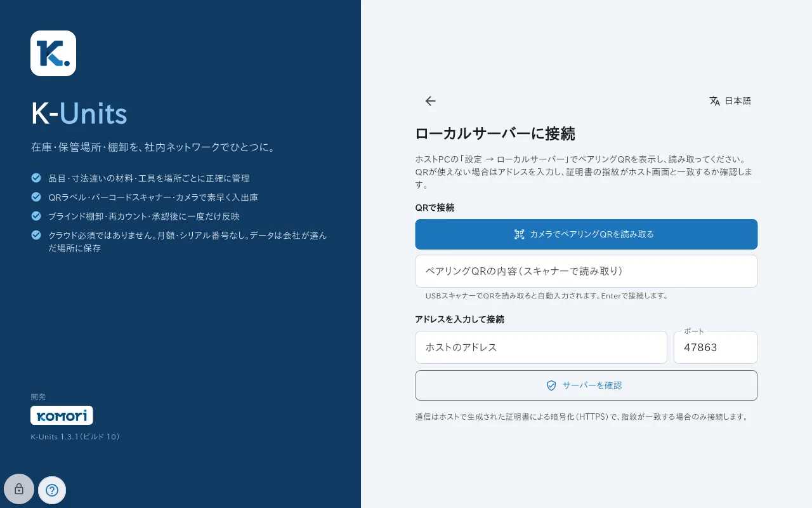Open the 日本語 language selector
Screen dimensions: 812x508
730,101
